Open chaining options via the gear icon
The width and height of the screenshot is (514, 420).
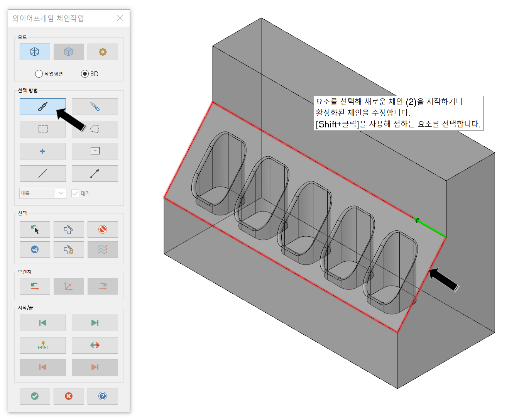(x=103, y=52)
